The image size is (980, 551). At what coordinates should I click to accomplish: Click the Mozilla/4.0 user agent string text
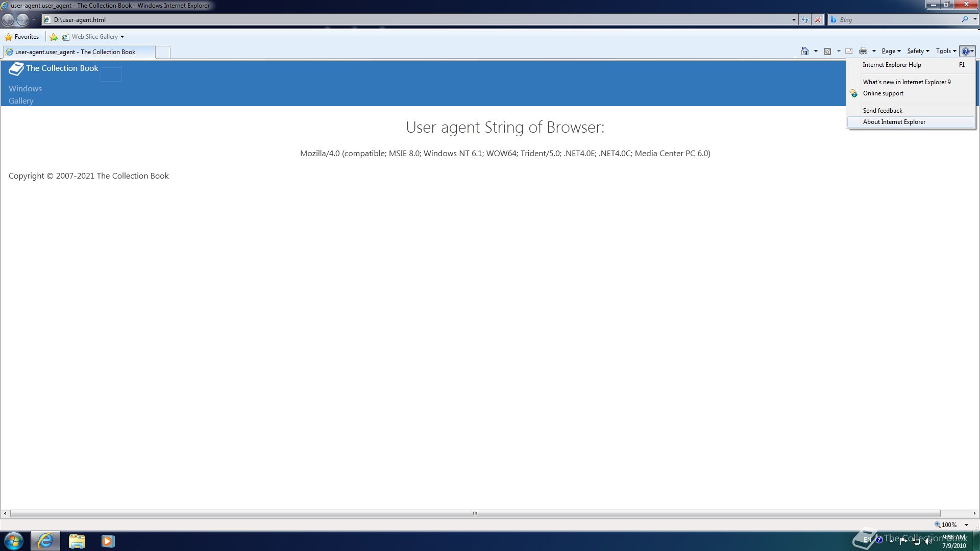[x=505, y=153]
